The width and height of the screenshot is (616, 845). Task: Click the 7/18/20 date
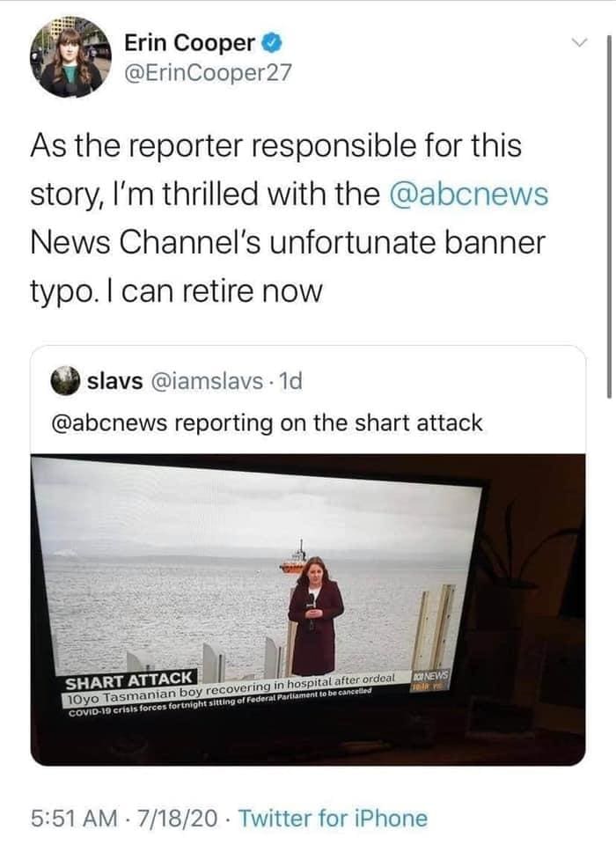point(177,818)
